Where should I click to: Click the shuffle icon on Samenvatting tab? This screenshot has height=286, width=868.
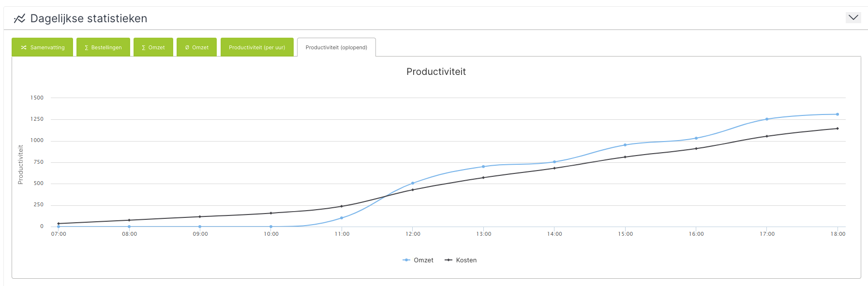click(x=24, y=47)
